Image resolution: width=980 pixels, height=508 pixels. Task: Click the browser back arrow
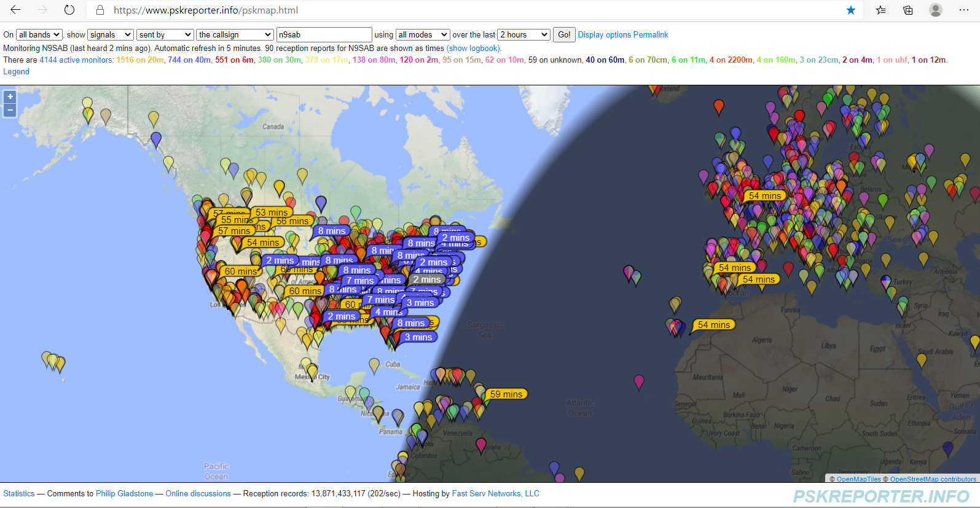(x=15, y=10)
